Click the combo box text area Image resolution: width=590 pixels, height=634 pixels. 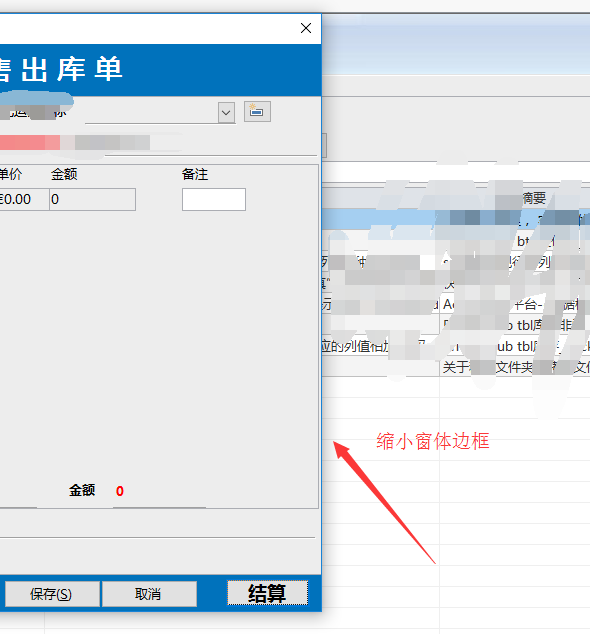[x=151, y=113]
